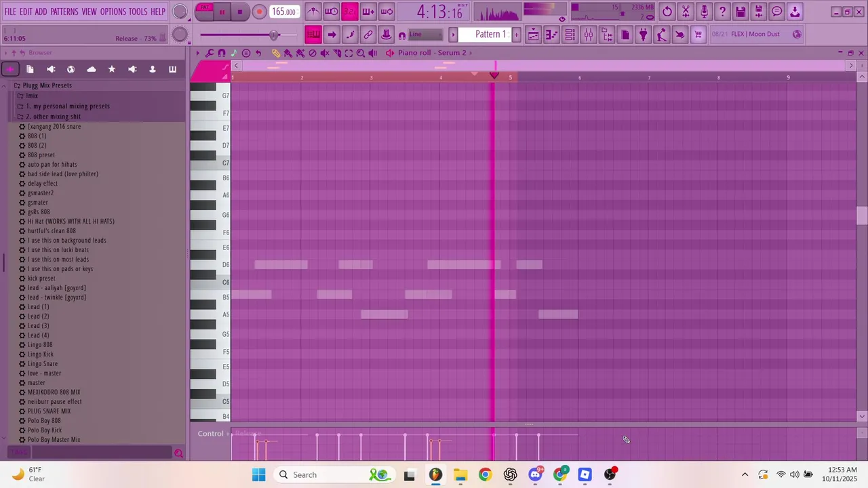Image resolution: width=868 pixels, height=488 pixels.
Task: Select the piano roll Delete tool
Action: pos(312,53)
